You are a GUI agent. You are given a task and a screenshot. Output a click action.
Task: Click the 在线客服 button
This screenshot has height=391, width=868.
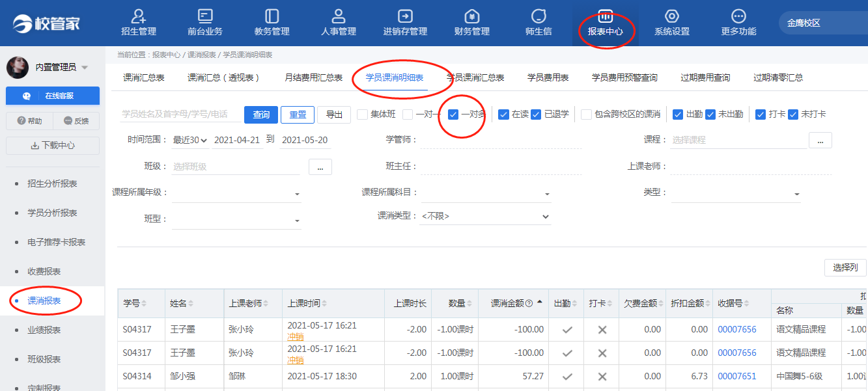click(53, 96)
